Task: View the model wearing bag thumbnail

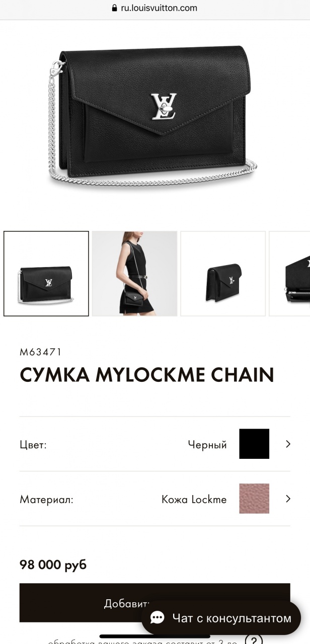Action: [134, 274]
